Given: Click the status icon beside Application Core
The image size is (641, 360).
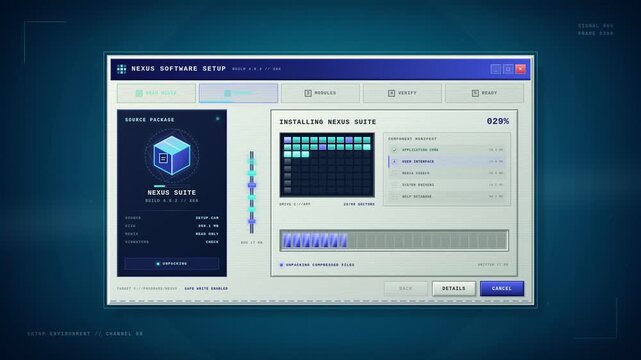Looking at the screenshot, I should (x=394, y=150).
